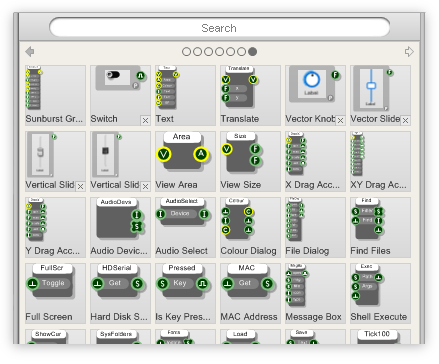Image resolution: width=439 pixels, height=364 pixels.
Task: Open the Colour Dialog module
Action: pos(250,227)
